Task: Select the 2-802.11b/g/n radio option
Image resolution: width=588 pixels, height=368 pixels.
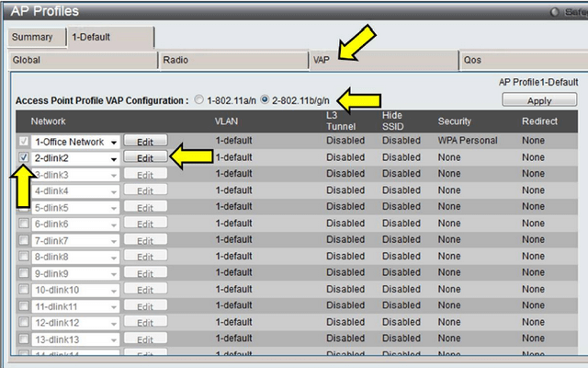Action: click(x=266, y=99)
